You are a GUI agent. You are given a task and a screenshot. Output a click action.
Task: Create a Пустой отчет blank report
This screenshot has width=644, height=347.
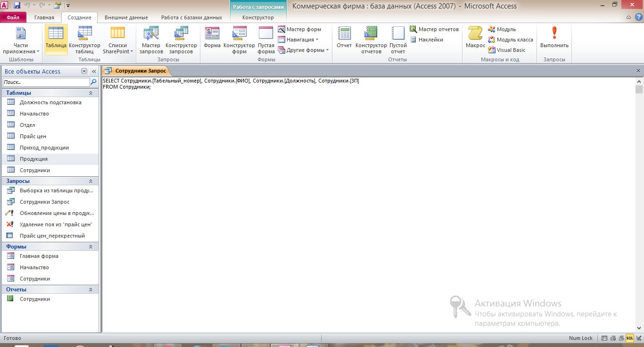[x=398, y=41]
